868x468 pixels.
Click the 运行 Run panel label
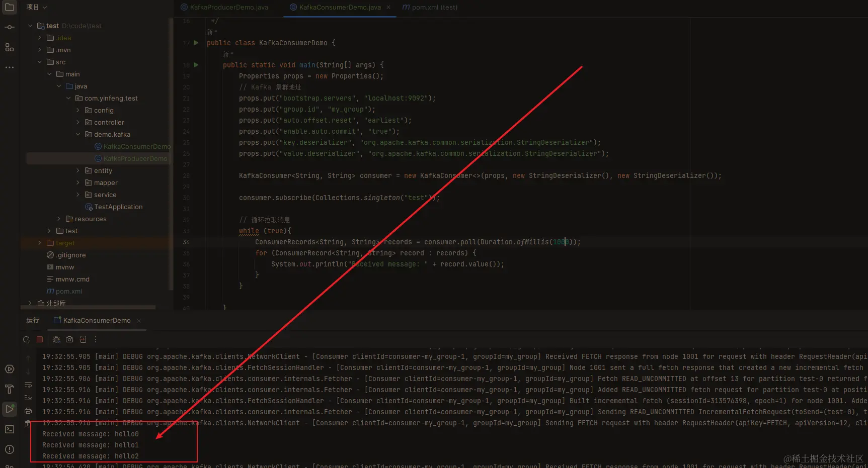(x=33, y=320)
